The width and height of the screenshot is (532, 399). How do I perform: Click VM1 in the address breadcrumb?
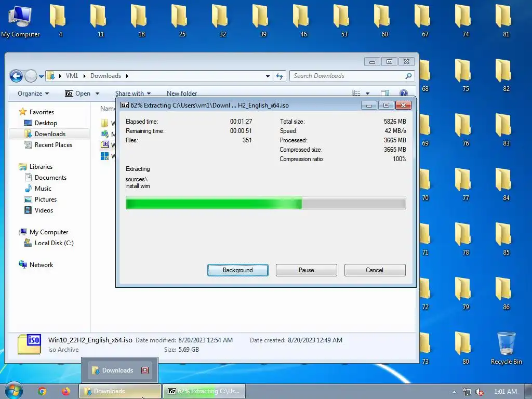(72, 76)
